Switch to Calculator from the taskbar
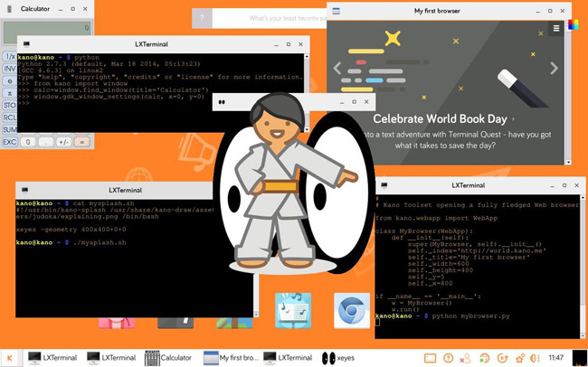The image size is (588, 367). pos(168,358)
